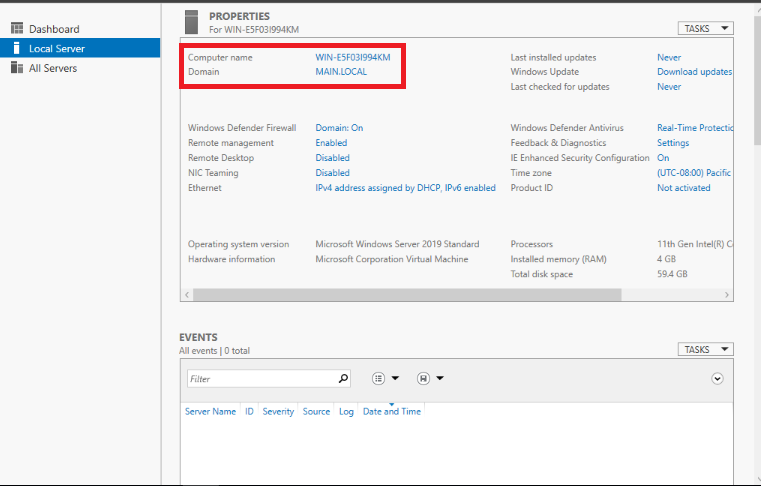The image size is (761, 486).
Task: Click Remote Desktop Disabled link
Action: 332,158
